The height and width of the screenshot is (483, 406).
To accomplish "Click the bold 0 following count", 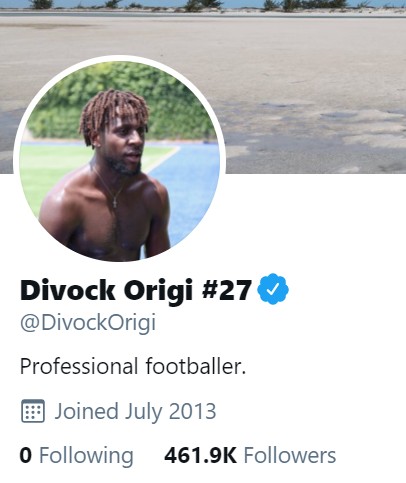I will pyautogui.click(x=26, y=455).
